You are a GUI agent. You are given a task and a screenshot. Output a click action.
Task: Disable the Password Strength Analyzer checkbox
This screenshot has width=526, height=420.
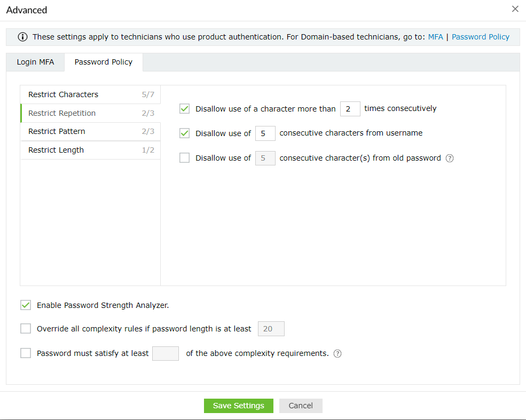[x=26, y=305]
